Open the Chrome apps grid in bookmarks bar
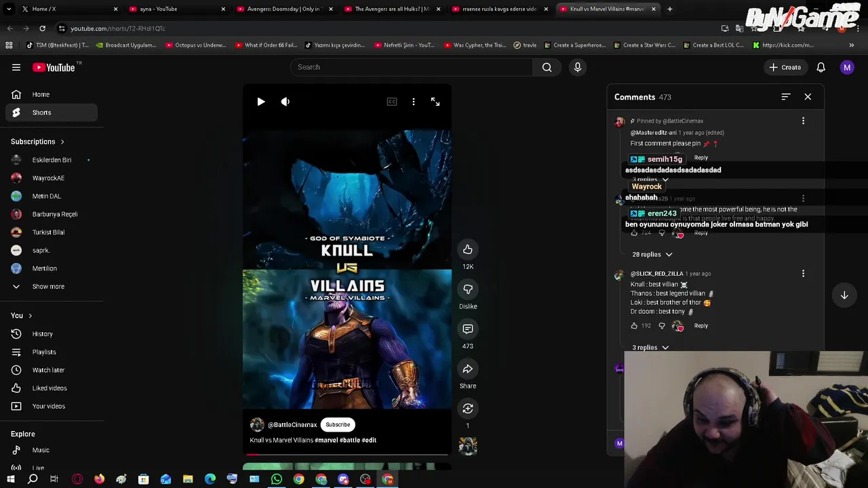This screenshot has height=488, width=868. [9, 45]
